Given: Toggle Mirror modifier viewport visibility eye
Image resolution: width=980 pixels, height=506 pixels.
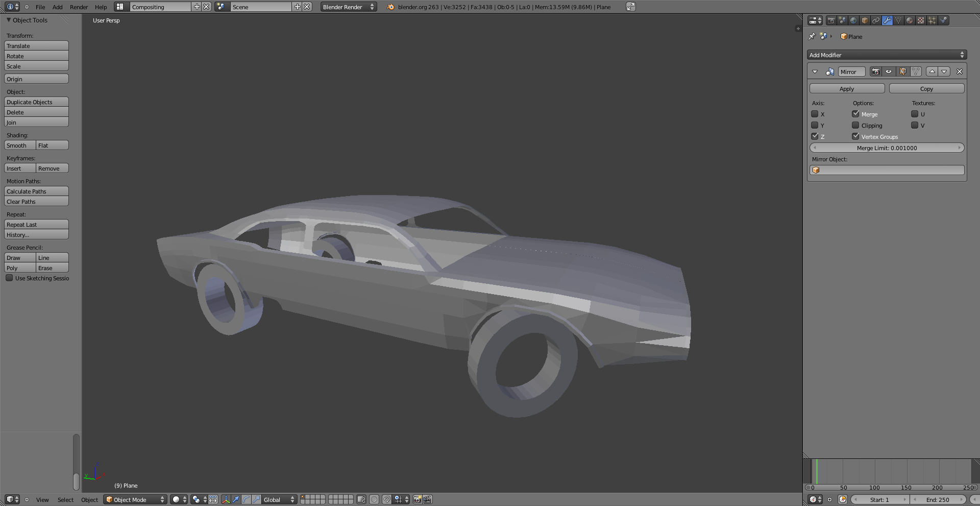Looking at the screenshot, I should [889, 71].
